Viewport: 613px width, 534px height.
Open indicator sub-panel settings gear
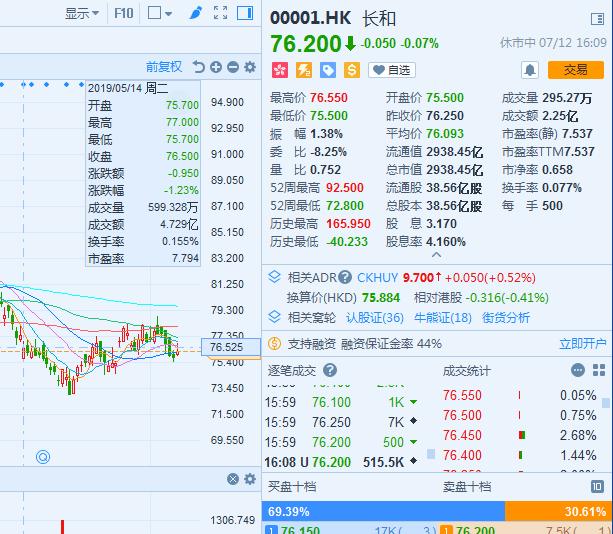(250, 478)
